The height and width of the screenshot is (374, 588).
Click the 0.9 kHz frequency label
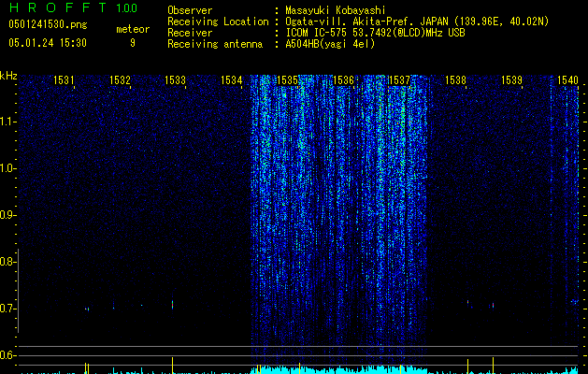[x=7, y=215]
